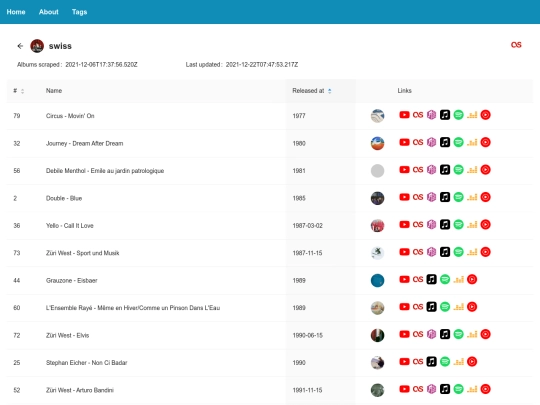Screen dimensions: 540x405
Task: Open MusicBrainz for Züri West - Elvis
Action: click(432, 334)
